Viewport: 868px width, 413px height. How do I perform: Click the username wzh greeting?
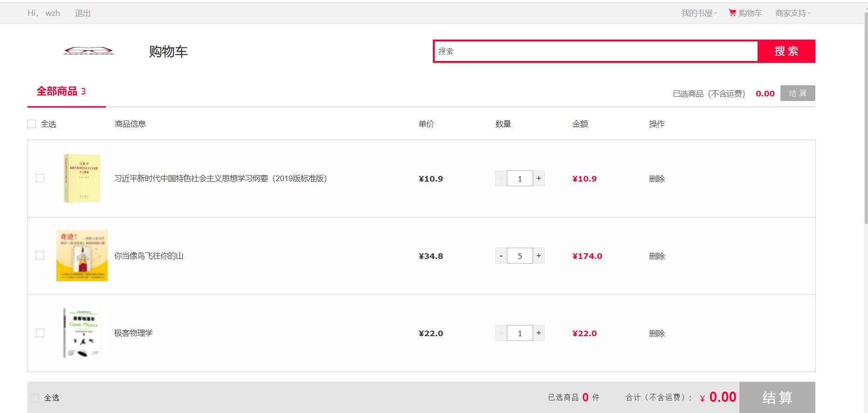pyautogui.click(x=53, y=13)
